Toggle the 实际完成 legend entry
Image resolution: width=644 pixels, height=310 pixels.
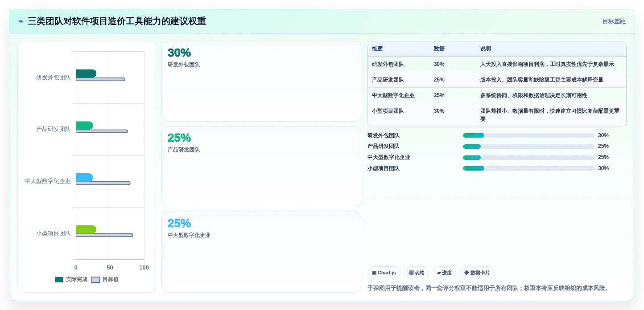71,280
